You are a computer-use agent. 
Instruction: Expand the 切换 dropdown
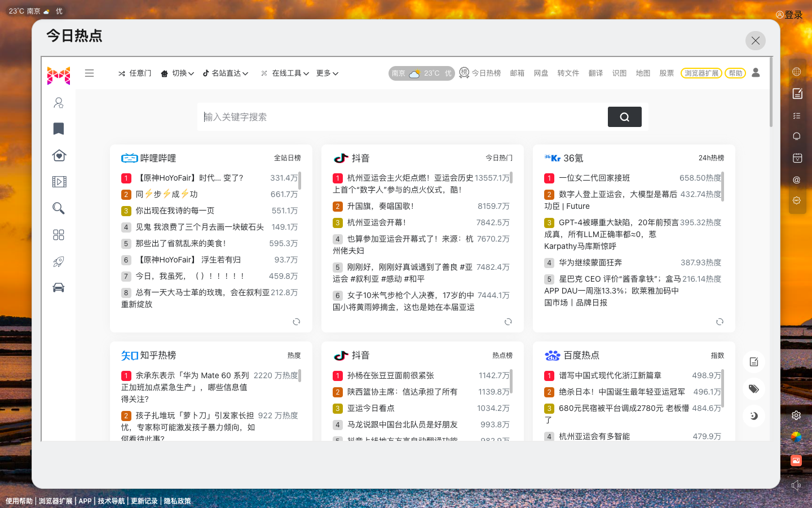pos(178,73)
